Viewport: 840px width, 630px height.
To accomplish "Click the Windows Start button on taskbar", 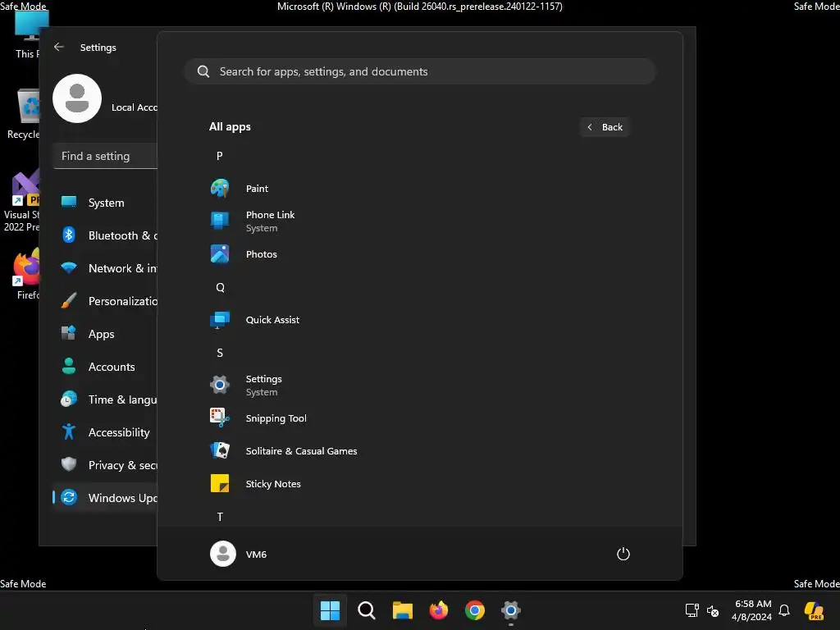I will click(x=330, y=610).
